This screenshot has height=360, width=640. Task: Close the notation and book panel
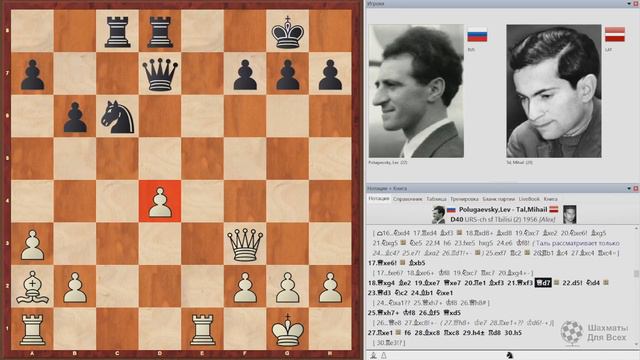[x=636, y=189]
